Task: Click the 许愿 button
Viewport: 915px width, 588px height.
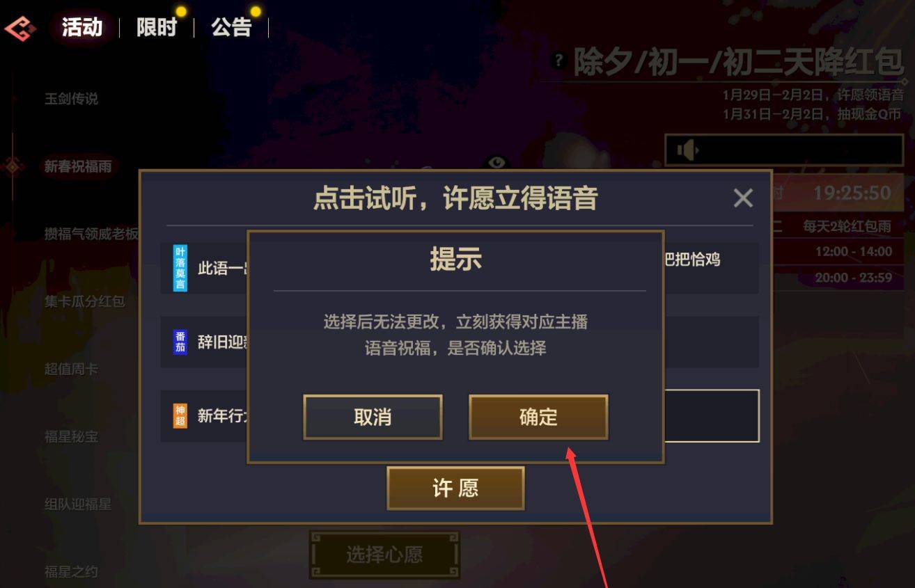Action: pyautogui.click(x=455, y=488)
